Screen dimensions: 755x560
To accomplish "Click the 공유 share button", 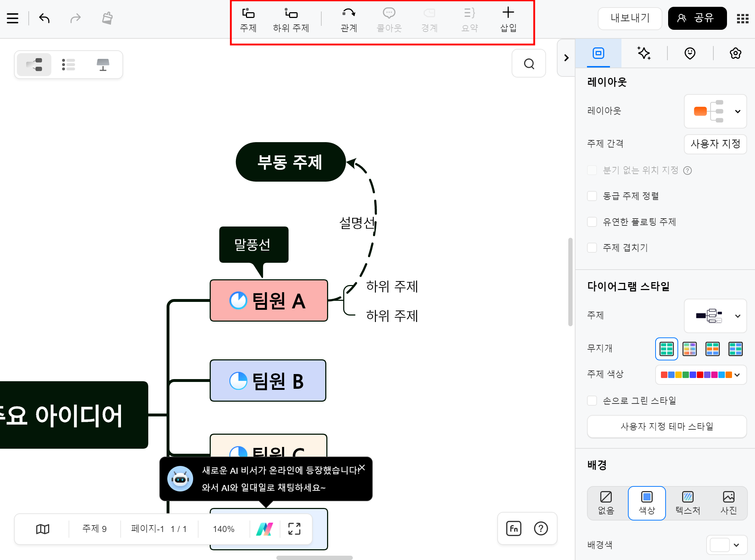I will pyautogui.click(x=697, y=18).
